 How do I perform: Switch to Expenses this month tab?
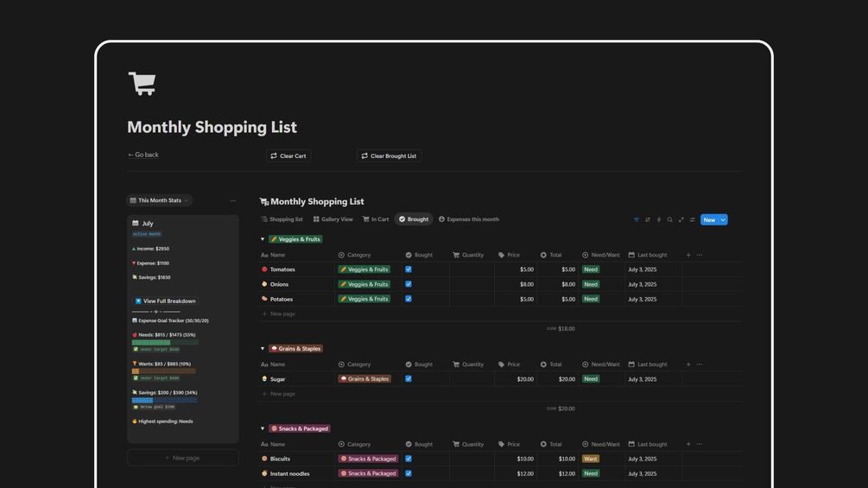(469, 219)
